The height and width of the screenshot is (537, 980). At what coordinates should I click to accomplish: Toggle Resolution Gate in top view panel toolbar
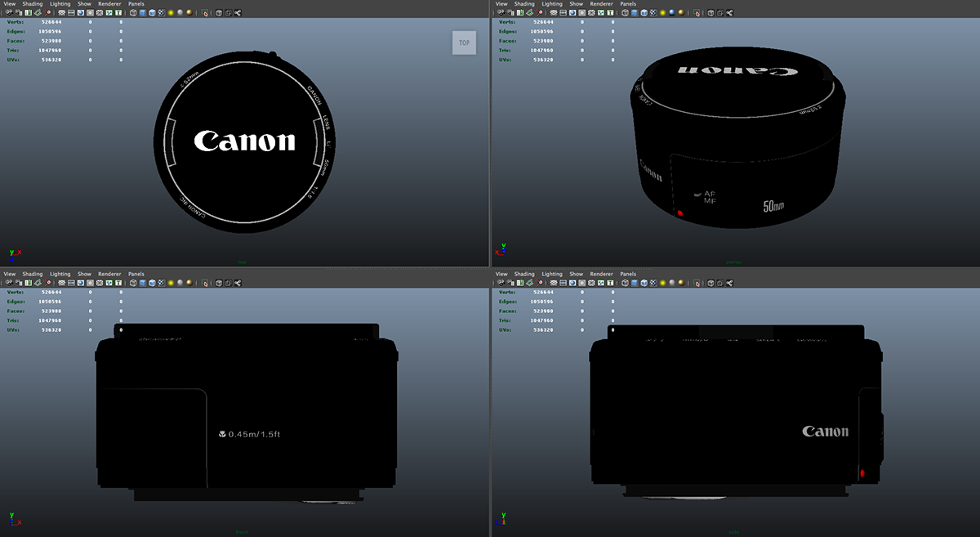pos(81,13)
